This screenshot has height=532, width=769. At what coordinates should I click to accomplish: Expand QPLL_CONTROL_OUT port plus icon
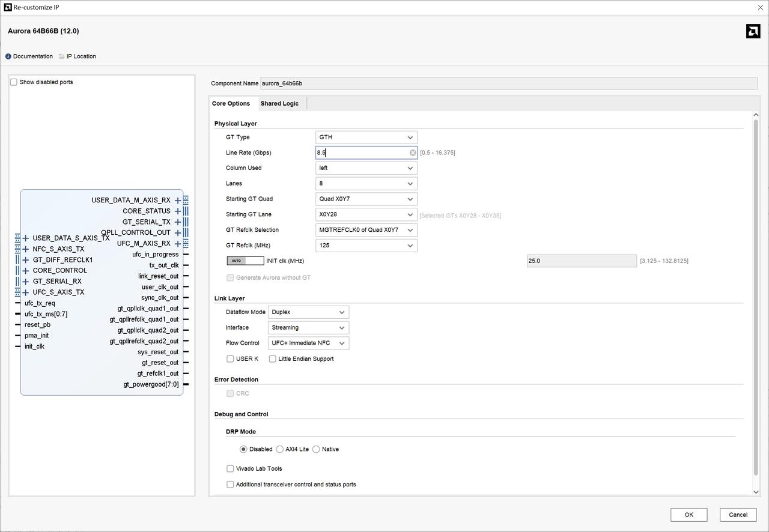click(x=178, y=233)
